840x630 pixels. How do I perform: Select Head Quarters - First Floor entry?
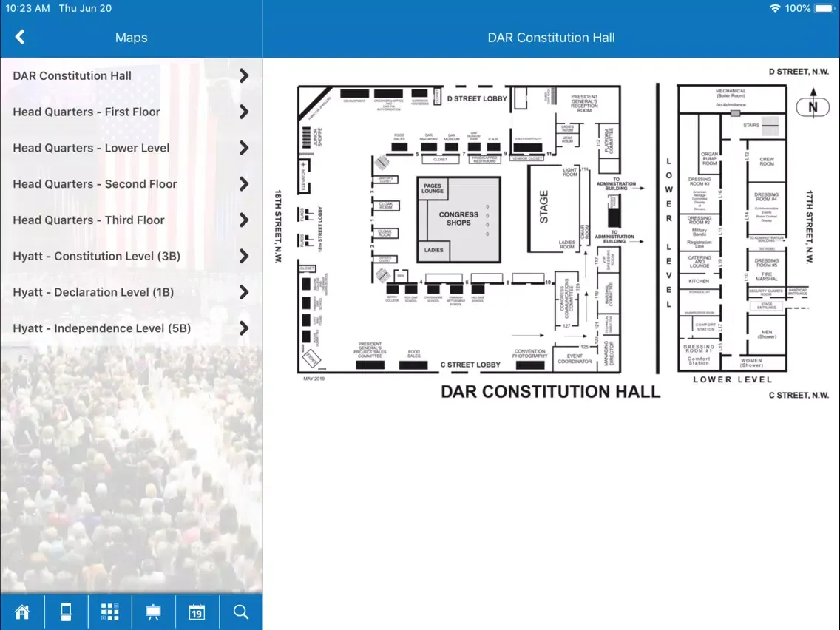[x=132, y=112]
